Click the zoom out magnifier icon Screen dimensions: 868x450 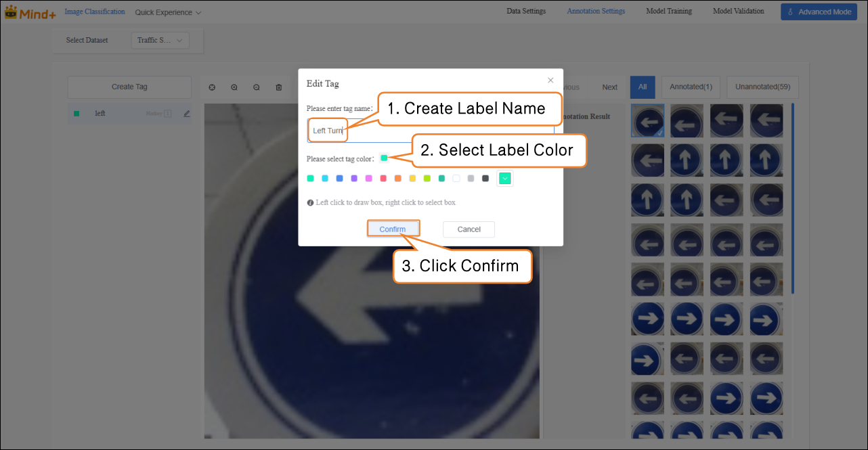pyautogui.click(x=257, y=87)
